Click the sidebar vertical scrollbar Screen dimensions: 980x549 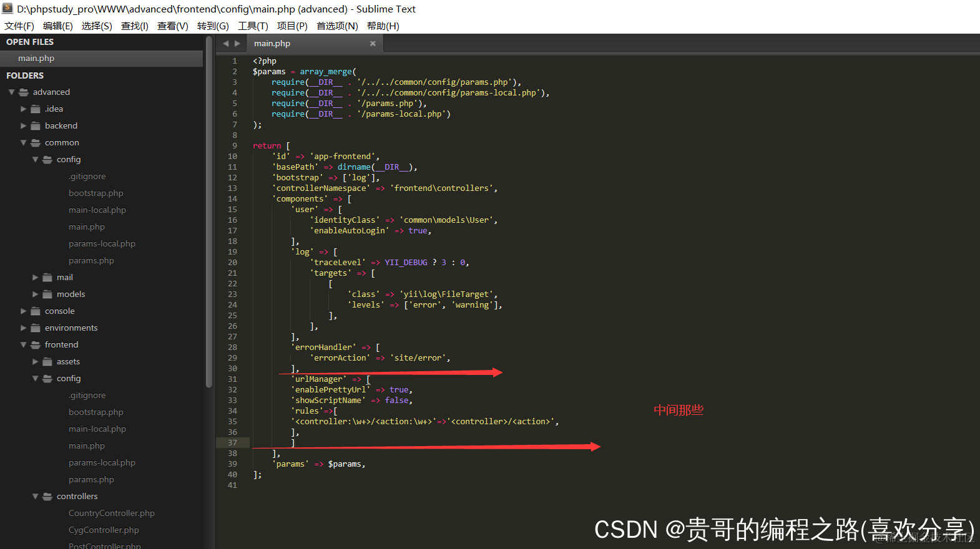208,212
